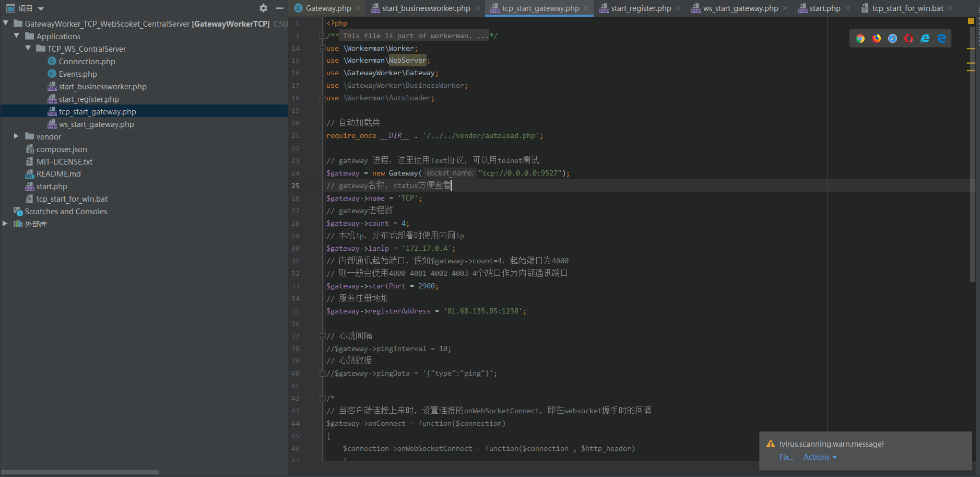Hide the project tool window
This screenshot has width=980, height=477.
279,8
